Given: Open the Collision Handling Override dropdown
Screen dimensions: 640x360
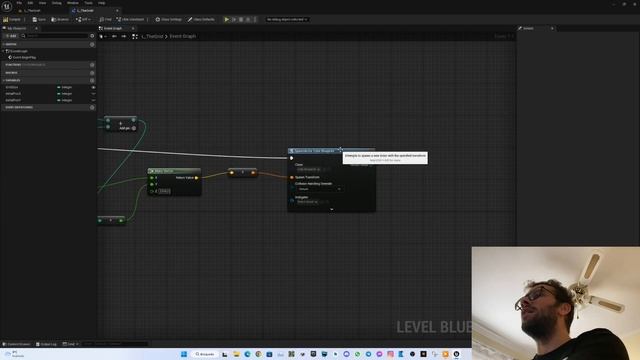Looking at the screenshot, I should pos(319,189).
